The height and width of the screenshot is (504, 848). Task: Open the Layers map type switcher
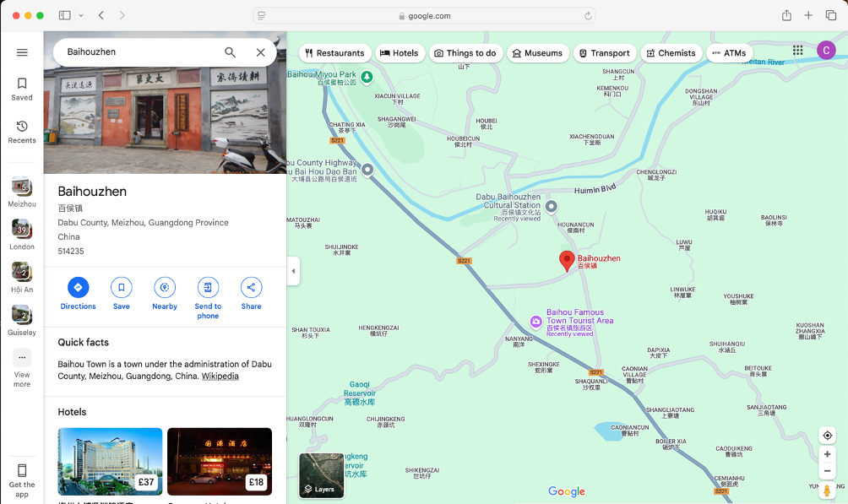point(321,475)
